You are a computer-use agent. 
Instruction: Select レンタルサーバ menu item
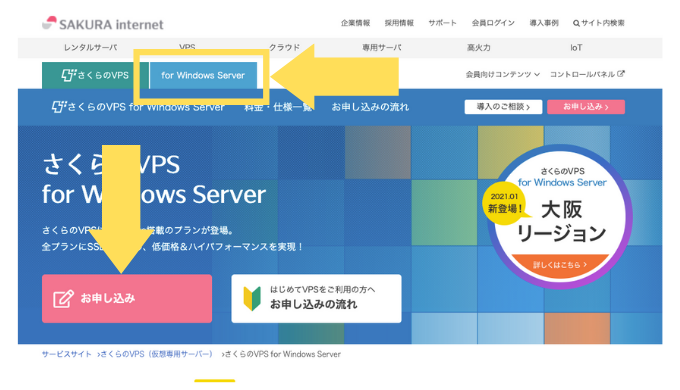[90, 48]
